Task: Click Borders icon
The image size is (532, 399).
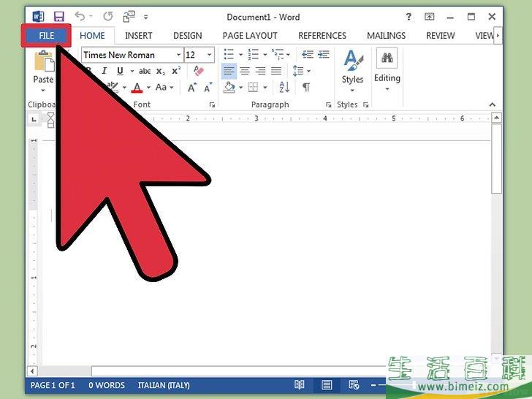Action: [x=253, y=88]
